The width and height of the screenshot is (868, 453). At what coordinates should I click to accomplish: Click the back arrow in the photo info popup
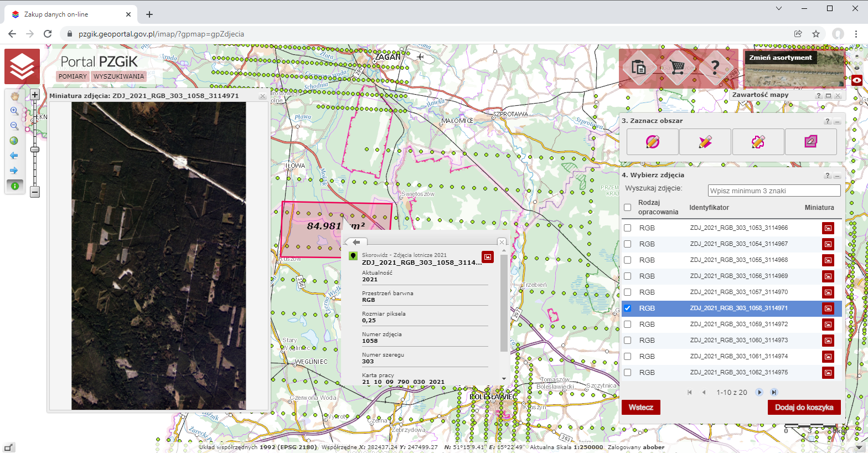coord(356,242)
